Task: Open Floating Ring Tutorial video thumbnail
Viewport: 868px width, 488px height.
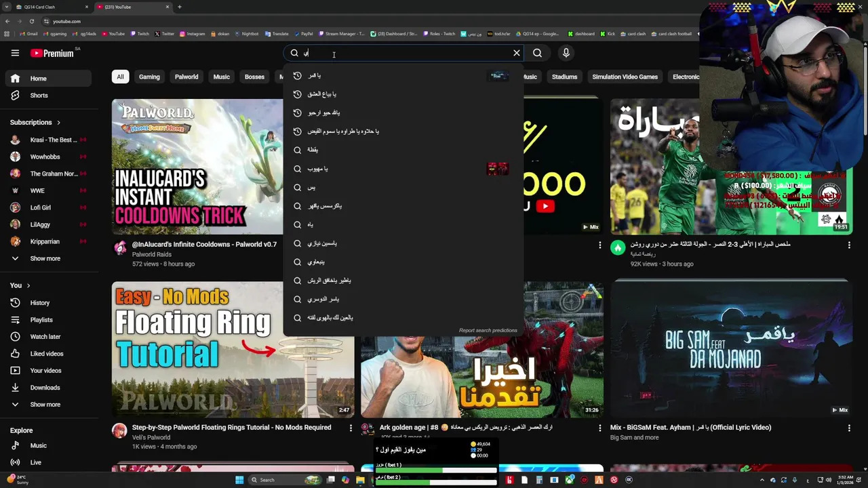Action: [233, 350]
